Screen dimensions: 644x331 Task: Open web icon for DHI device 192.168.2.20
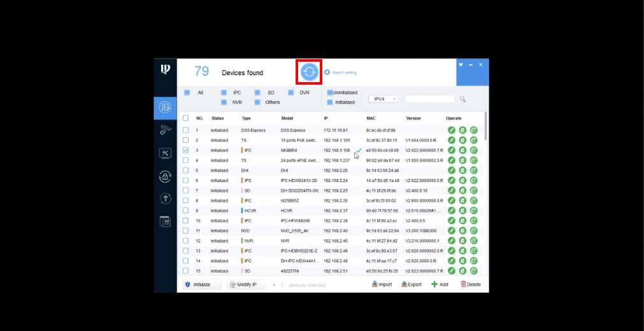point(473,170)
